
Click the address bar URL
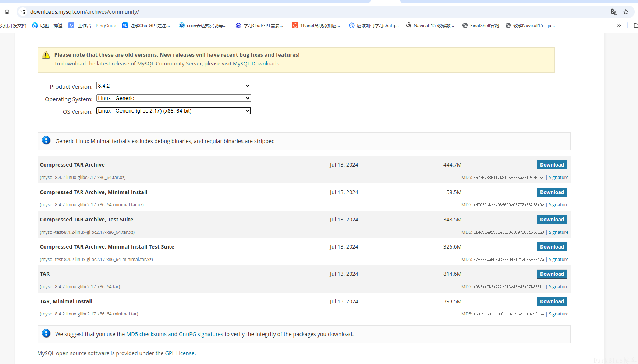pyautogui.click(x=85, y=12)
